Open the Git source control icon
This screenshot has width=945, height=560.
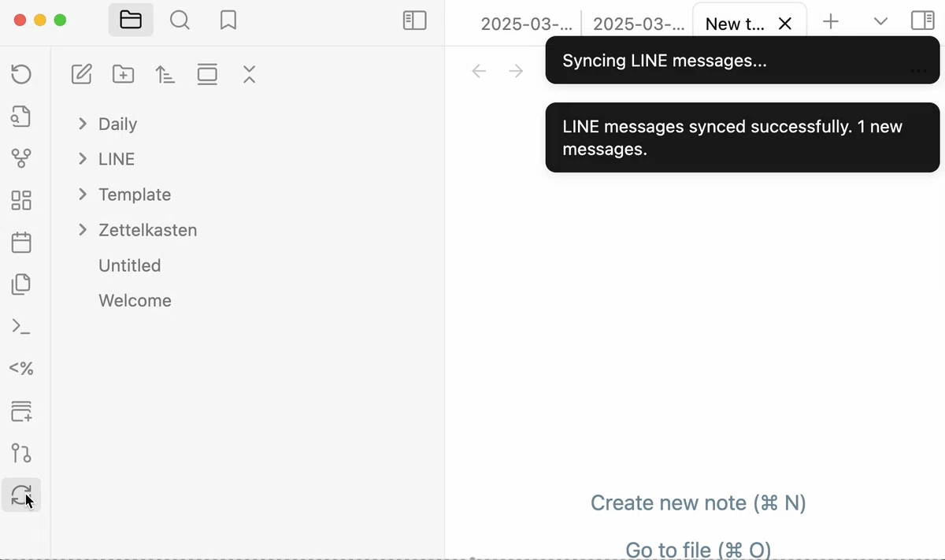[21, 453]
